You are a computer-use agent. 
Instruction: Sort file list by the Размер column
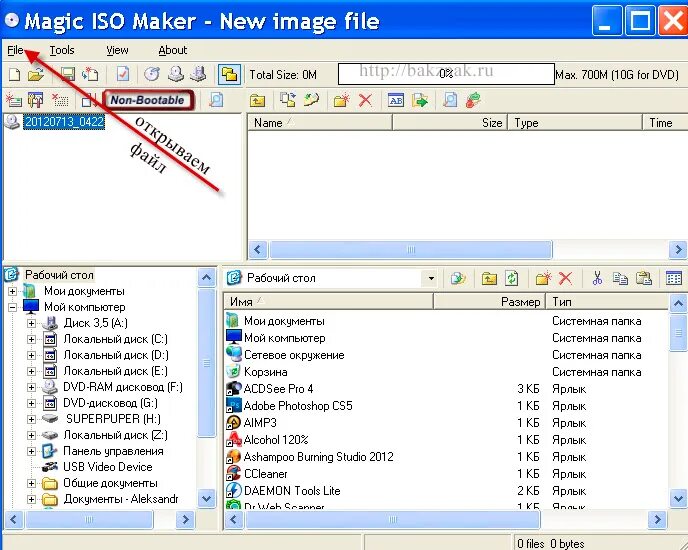[x=490, y=302]
